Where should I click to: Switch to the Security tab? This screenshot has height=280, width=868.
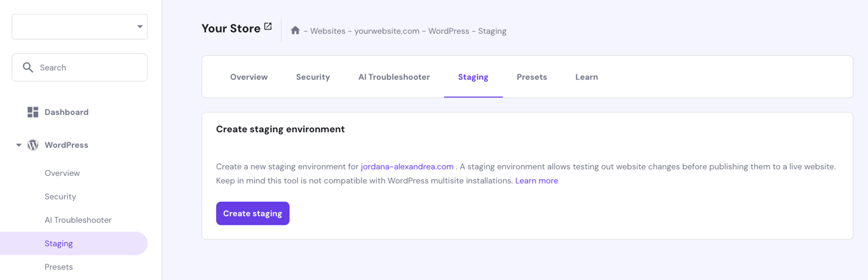tap(313, 77)
